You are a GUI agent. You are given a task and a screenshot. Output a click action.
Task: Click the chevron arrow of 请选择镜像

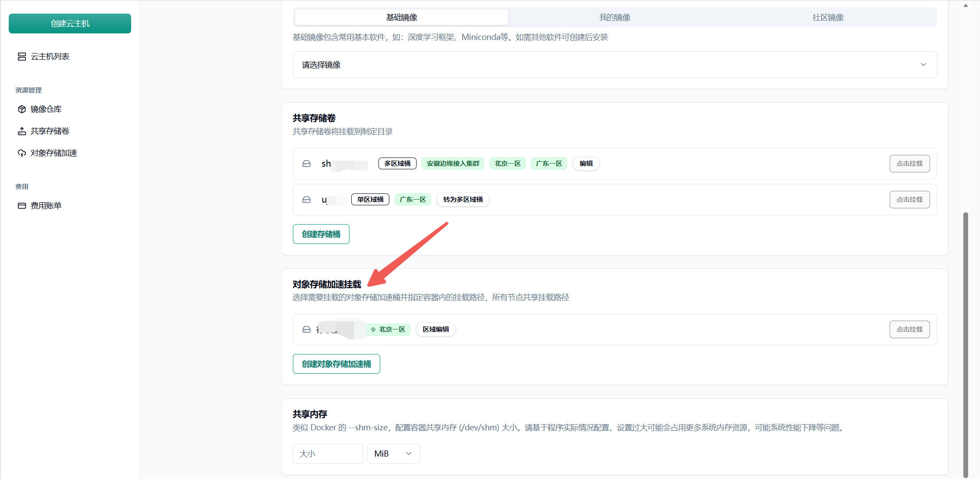[x=923, y=64]
